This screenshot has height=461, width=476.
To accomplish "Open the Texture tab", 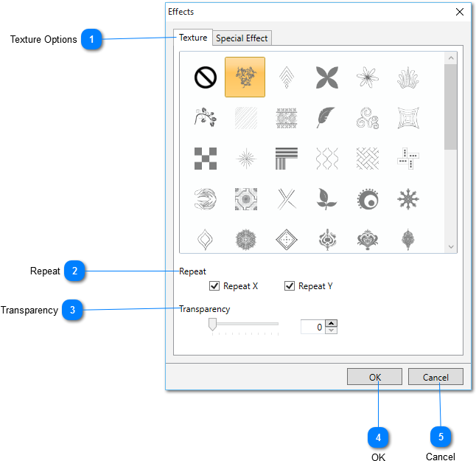I will [x=193, y=37].
